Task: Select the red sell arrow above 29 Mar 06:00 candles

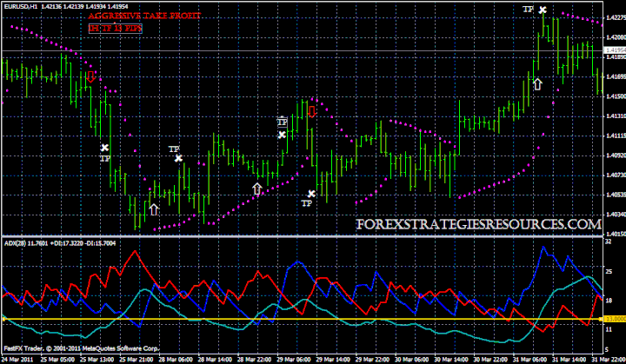Action: click(x=312, y=112)
